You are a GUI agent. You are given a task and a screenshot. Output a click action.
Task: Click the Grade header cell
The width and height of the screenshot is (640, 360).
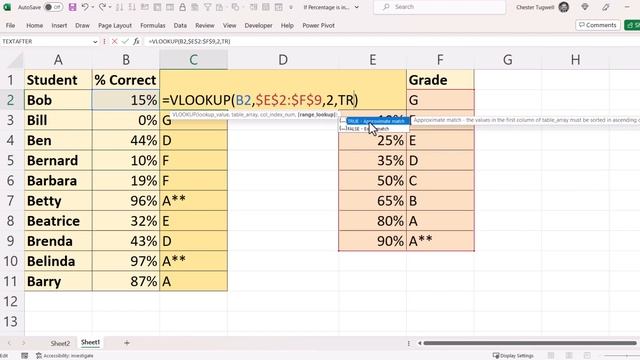tap(440, 80)
